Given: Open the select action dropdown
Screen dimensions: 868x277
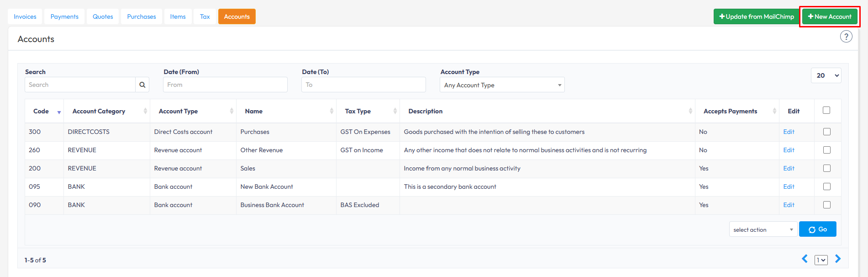Looking at the screenshot, I should tap(763, 229).
